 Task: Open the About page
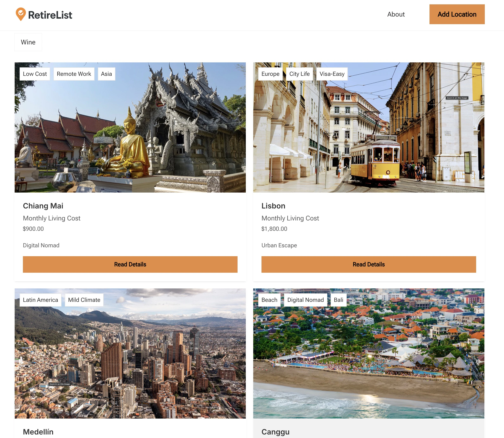click(x=396, y=14)
